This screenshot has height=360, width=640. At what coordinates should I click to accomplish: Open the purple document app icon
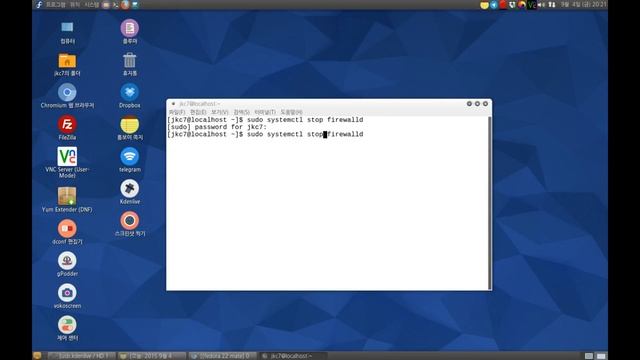click(x=129, y=28)
